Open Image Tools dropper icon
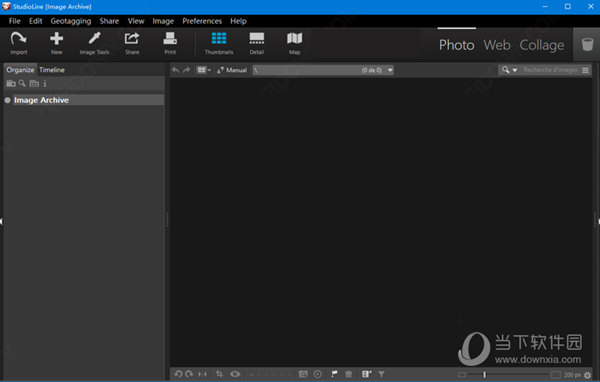 (x=94, y=43)
